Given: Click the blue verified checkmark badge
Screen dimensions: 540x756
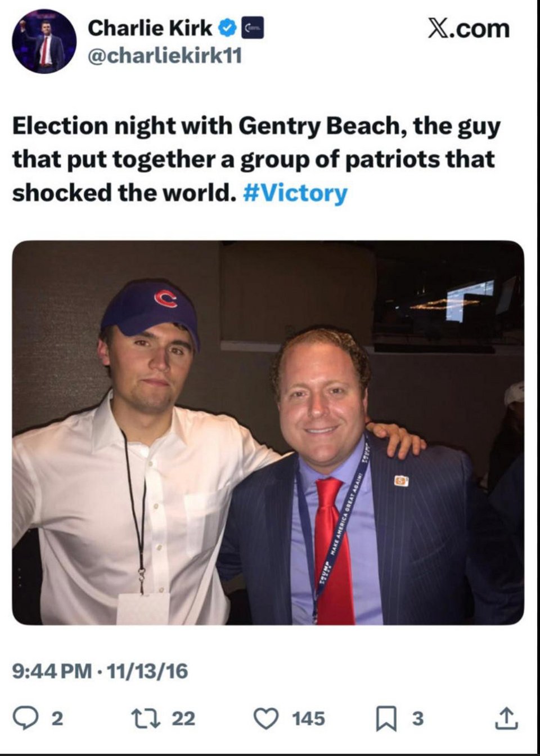Looking at the screenshot, I should coord(228,28).
